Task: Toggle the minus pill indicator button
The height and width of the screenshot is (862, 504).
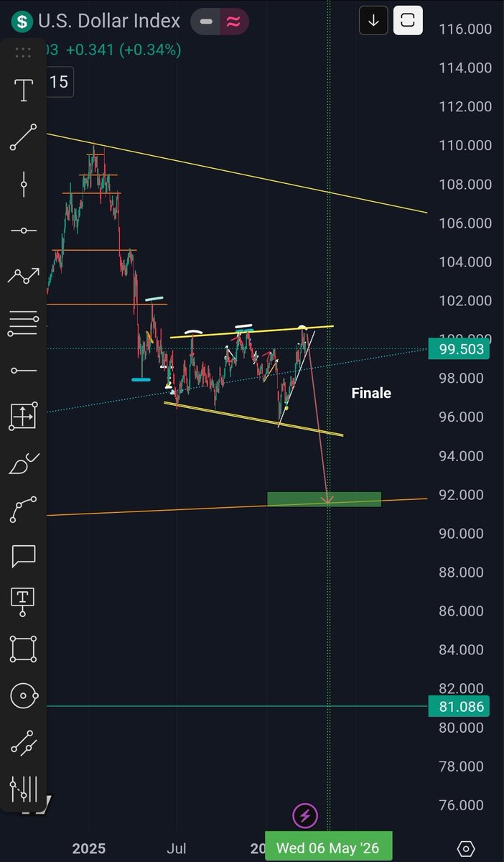Action: [x=206, y=21]
